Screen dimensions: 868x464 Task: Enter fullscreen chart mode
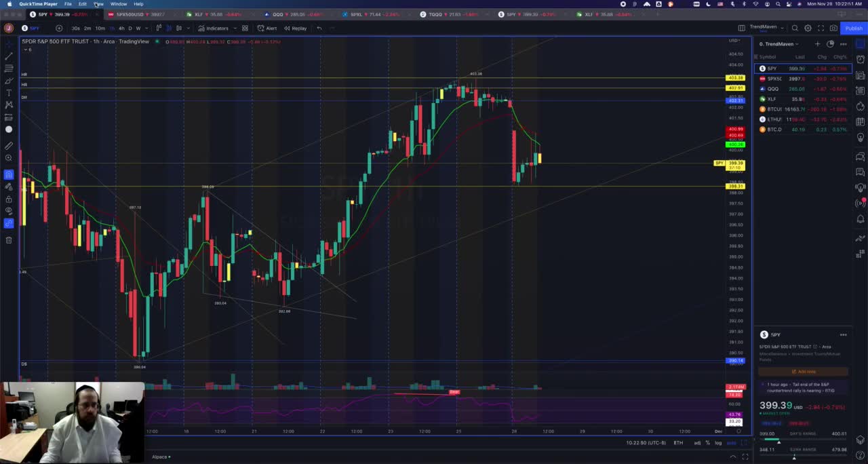coord(821,28)
